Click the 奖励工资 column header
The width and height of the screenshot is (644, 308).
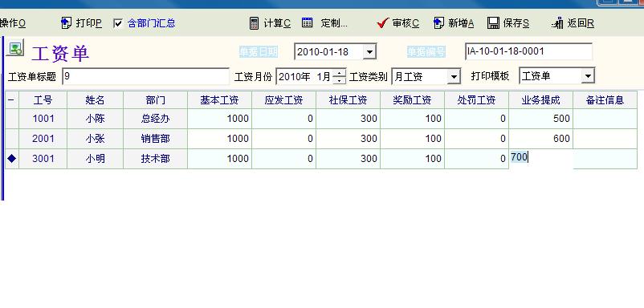(x=413, y=100)
